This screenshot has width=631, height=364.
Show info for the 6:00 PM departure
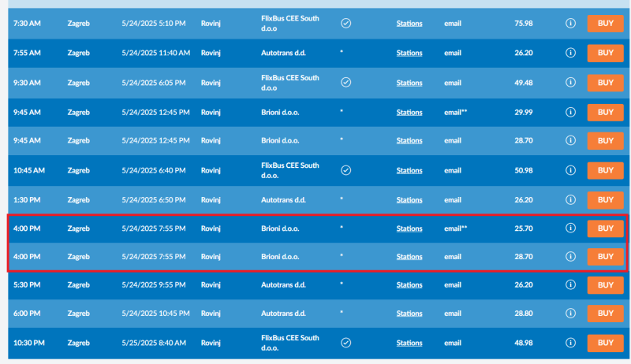tap(570, 313)
